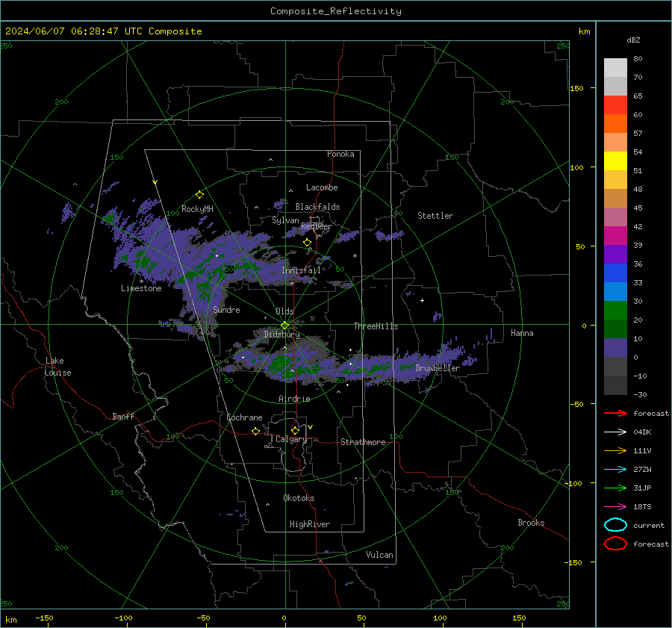This screenshot has width=672, height=628.
Task: Click the Strathmore city label
Action: point(363,442)
